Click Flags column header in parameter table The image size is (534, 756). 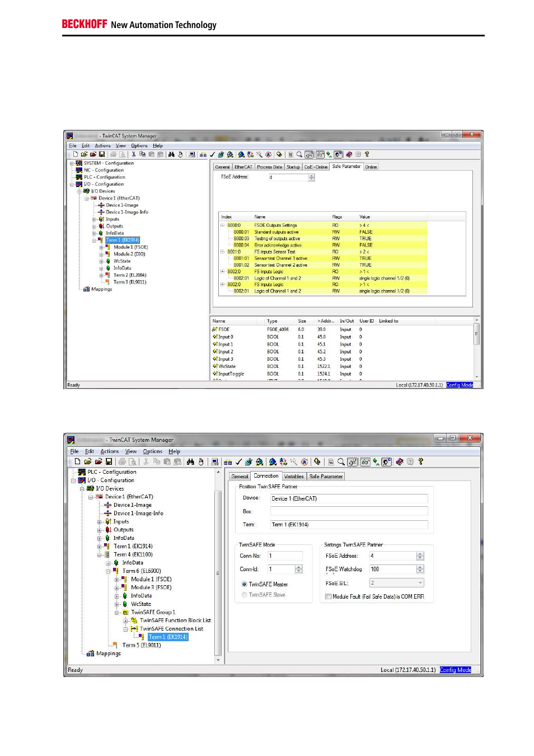(x=337, y=217)
